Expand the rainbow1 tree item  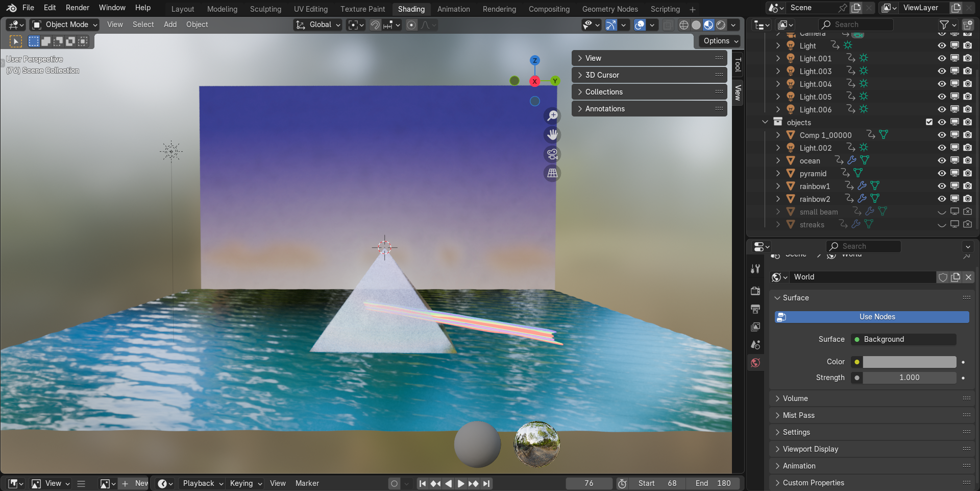click(778, 186)
